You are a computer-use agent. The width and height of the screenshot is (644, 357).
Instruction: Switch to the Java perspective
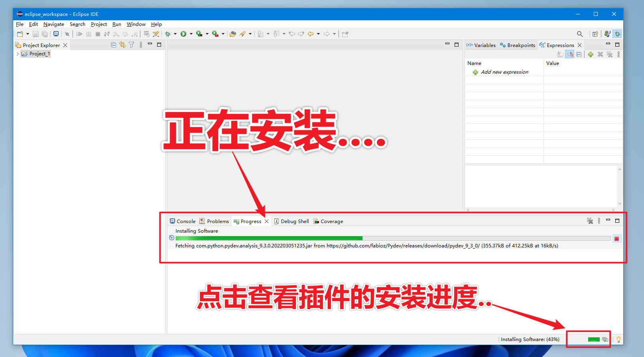(x=607, y=34)
